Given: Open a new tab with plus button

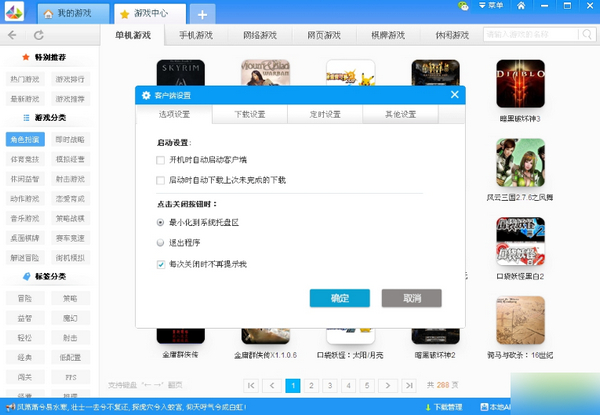Looking at the screenshot, I should (201, 14).
